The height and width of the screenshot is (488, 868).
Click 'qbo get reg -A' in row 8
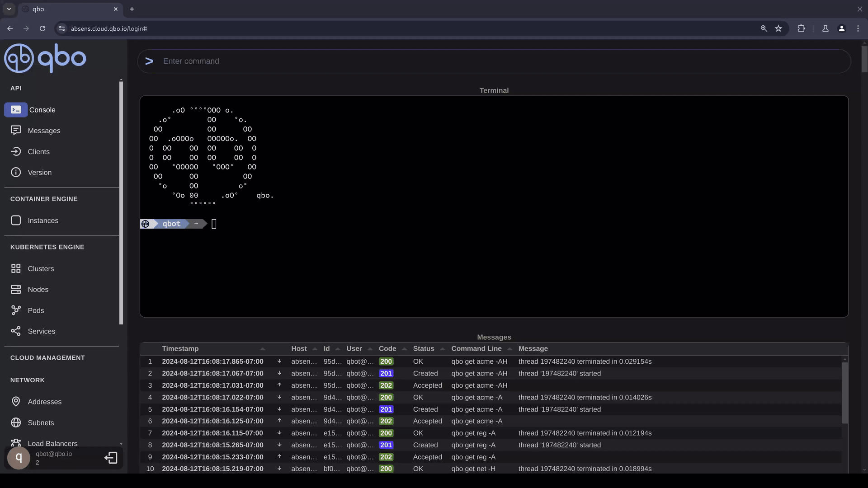click(473, 445)
